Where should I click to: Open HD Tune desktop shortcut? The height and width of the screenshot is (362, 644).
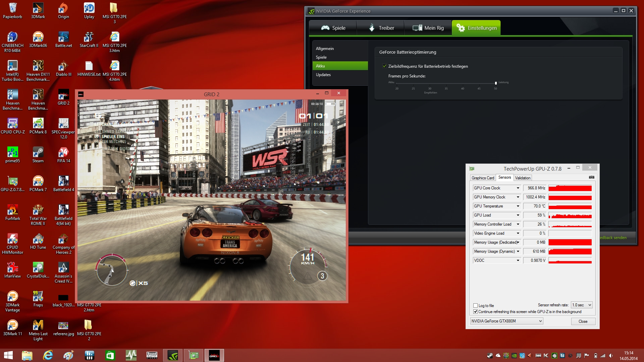38,241
